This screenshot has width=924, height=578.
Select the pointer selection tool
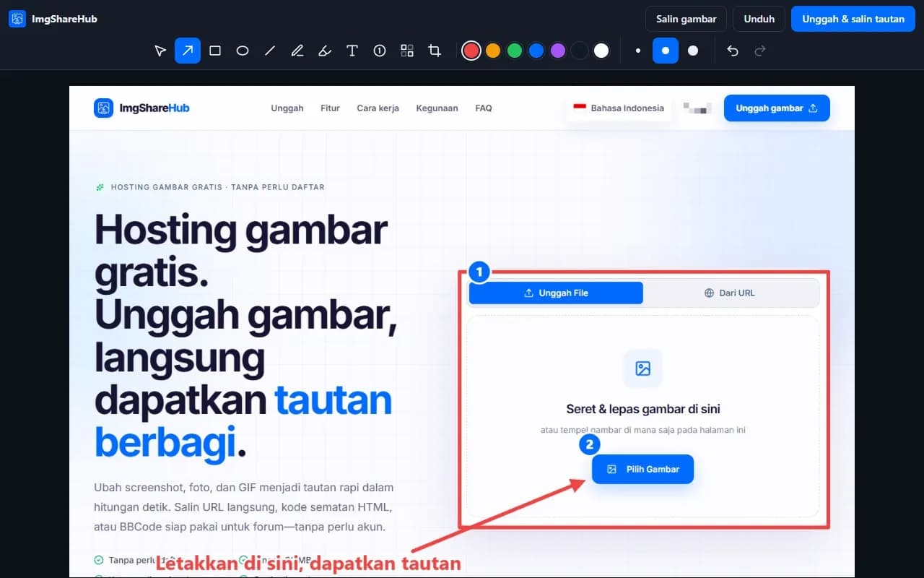pyautogui.click(x=160, y=51)
